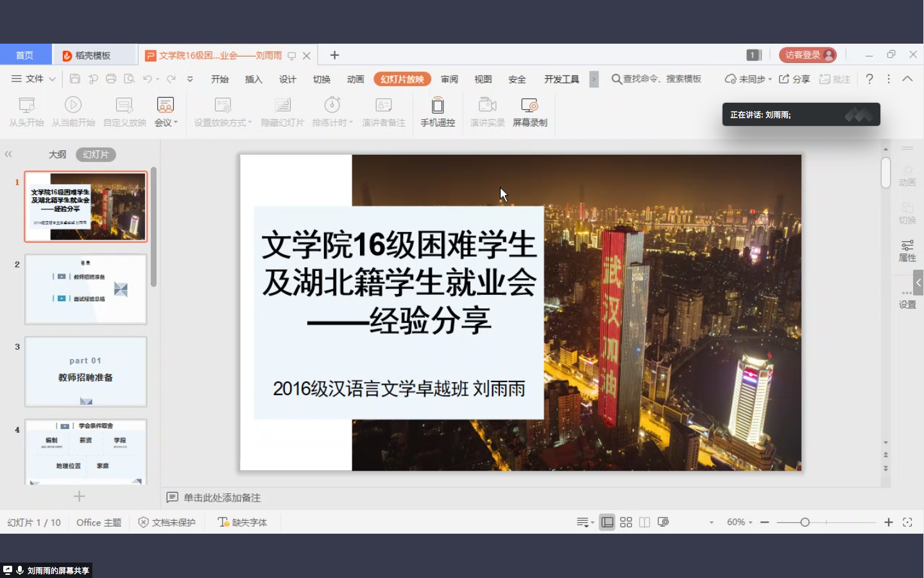Image resolution: width=924 pixels, height=578 pixels.
Task: Open the 插入 ribbon tab
Action: (253, 79)
